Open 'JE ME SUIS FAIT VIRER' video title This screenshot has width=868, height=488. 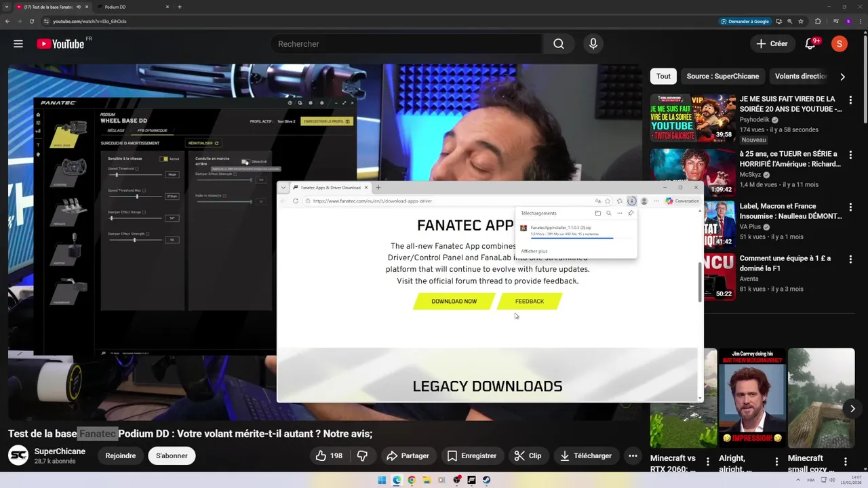[x=791, y=104]
